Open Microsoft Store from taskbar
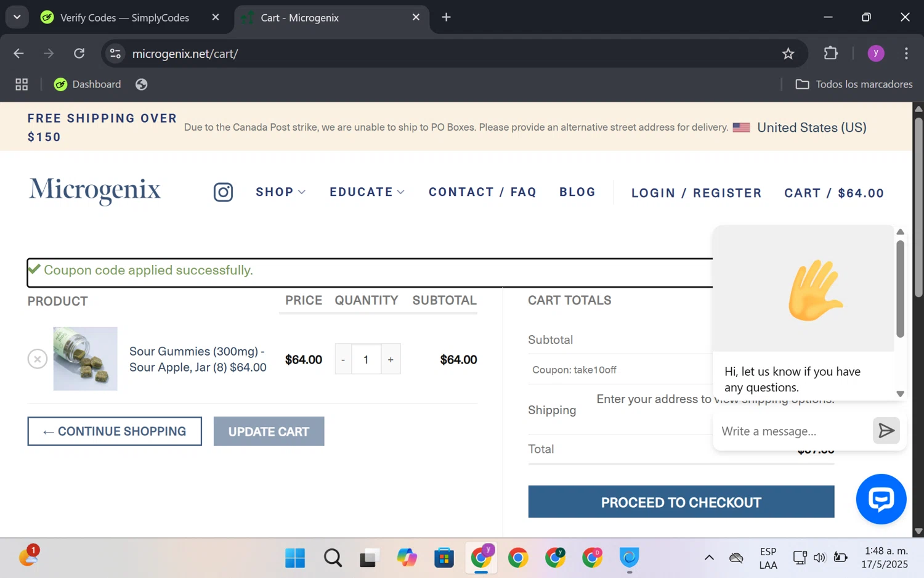 click(444, 558)
